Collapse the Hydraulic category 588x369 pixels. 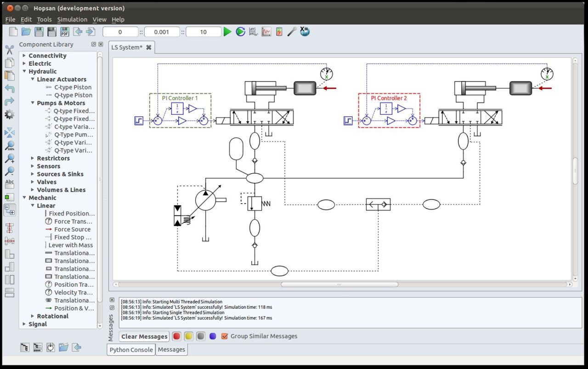coord(24,71)
